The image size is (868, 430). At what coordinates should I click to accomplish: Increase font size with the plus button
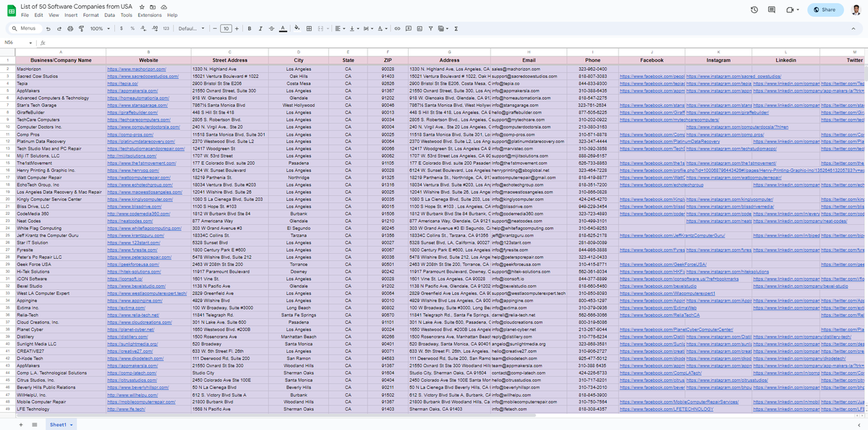pos(237,28)
